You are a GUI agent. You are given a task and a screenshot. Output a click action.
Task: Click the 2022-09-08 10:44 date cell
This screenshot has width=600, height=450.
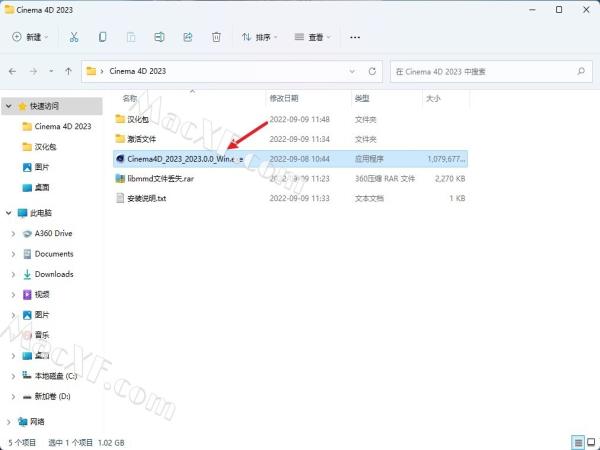[x=299, y=159]
